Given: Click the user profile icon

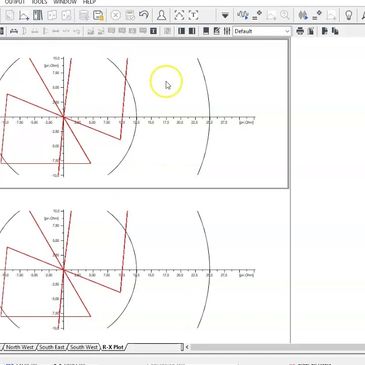Looking at the screenshot, I should 162,15.
